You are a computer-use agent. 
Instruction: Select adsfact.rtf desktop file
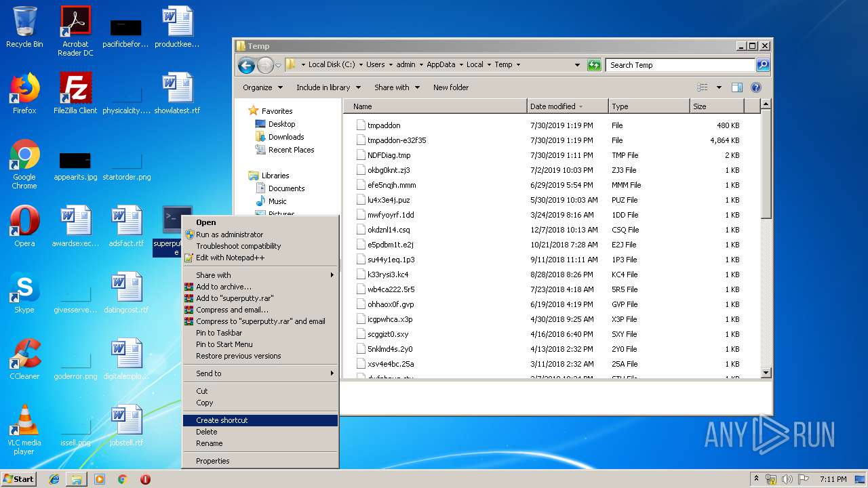pos(126,226)
